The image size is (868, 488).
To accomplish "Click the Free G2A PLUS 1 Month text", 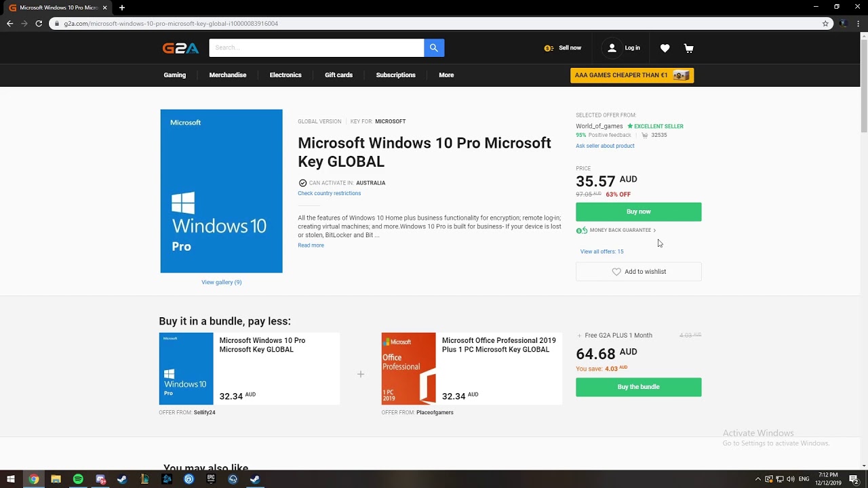I will point(618,335).
